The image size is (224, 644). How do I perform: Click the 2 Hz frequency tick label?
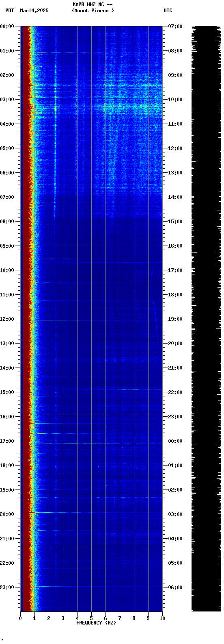click(x=49, y=618)
